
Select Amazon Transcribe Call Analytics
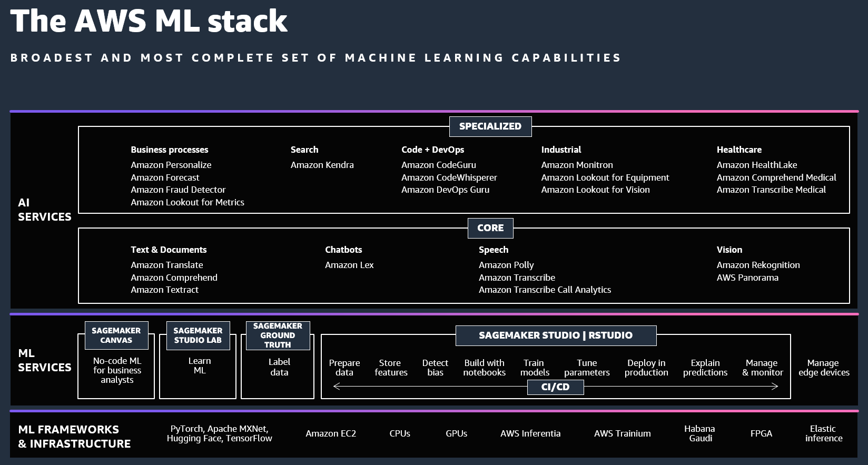pyautogui.click(x=545, y=290)
